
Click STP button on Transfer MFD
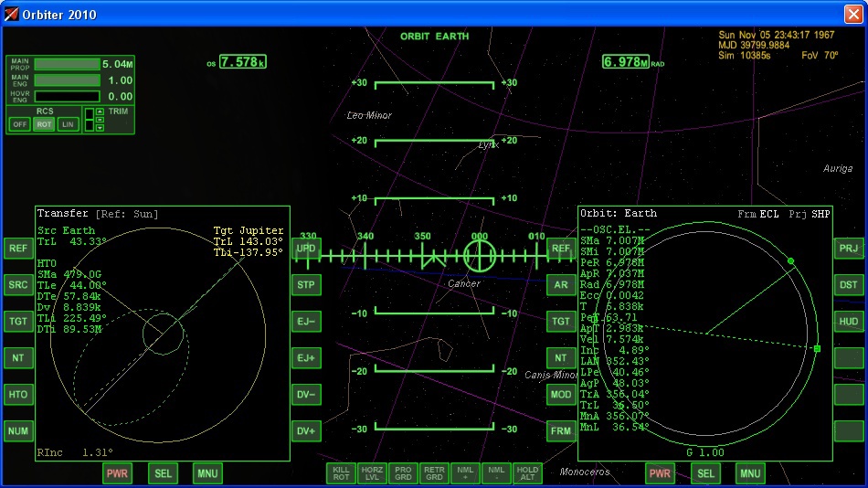[306, 285]
